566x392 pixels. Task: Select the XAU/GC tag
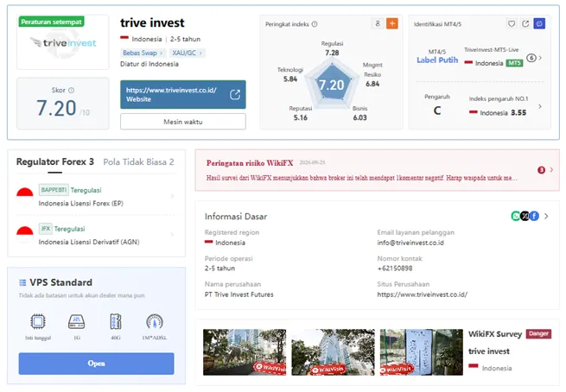pyautogui.click(x=187, y=53)
